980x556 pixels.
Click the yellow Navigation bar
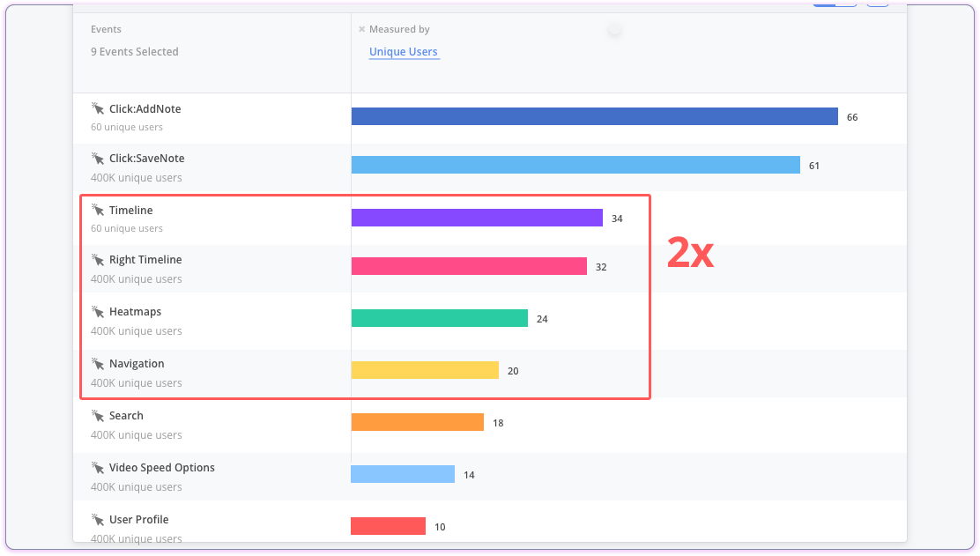pos(425,370)
